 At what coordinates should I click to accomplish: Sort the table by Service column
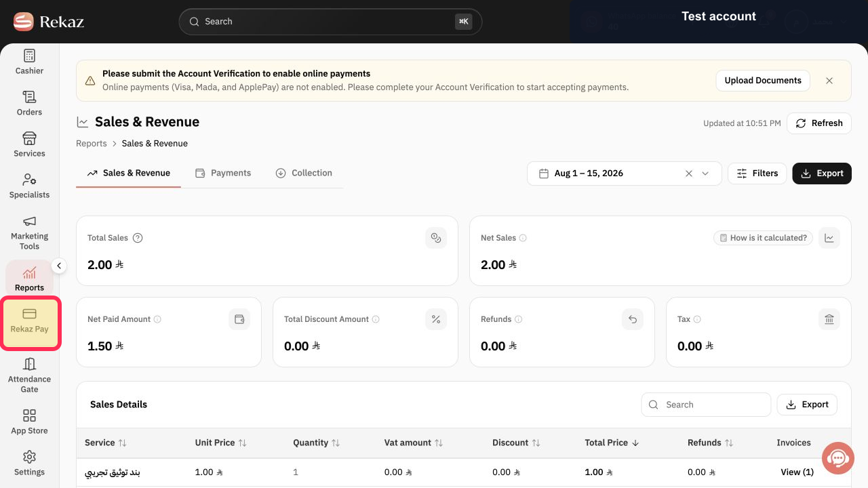106,443
